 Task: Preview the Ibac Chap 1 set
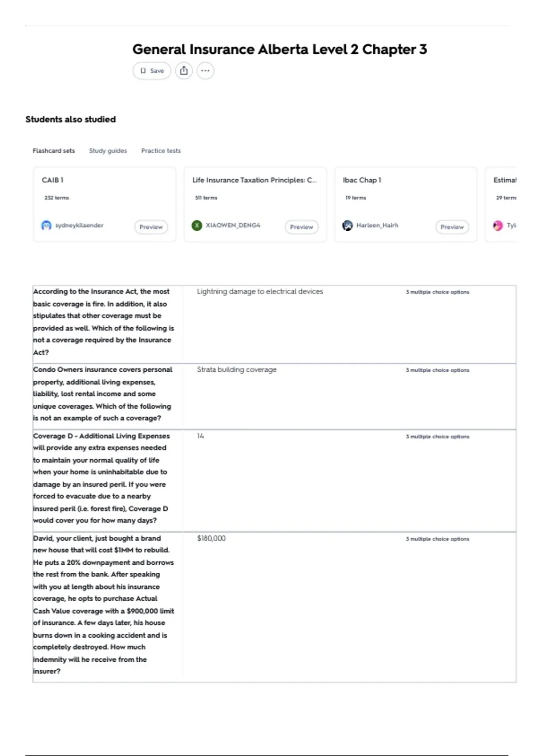coord(452,227)
